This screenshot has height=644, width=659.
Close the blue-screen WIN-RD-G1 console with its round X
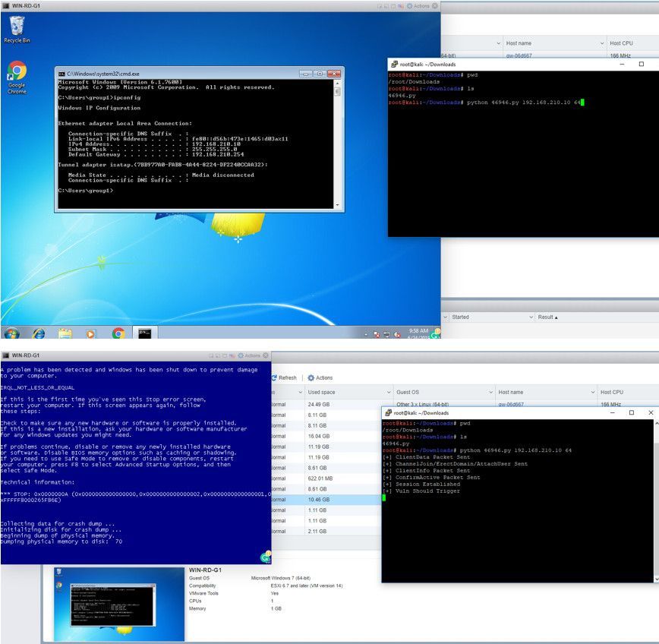pyautogui.click(x=266, y=355)
